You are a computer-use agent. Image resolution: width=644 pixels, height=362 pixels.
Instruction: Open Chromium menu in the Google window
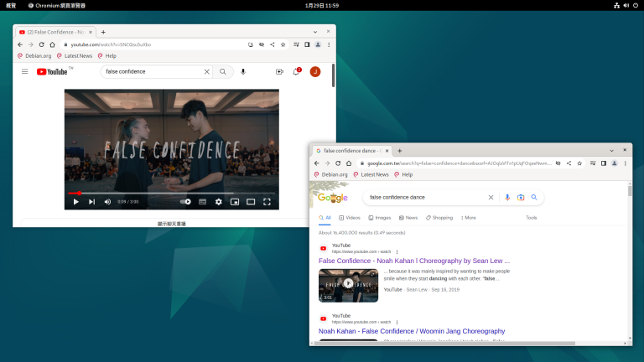point(625,163)
